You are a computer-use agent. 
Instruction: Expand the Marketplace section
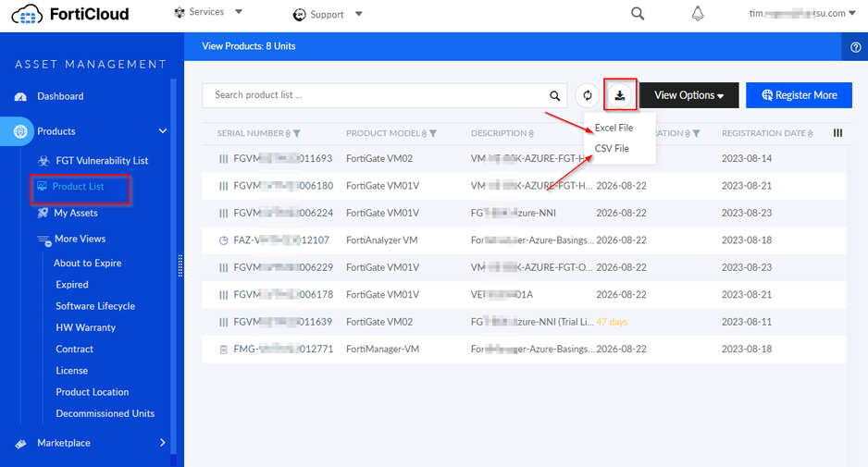[x=162, y=443]
